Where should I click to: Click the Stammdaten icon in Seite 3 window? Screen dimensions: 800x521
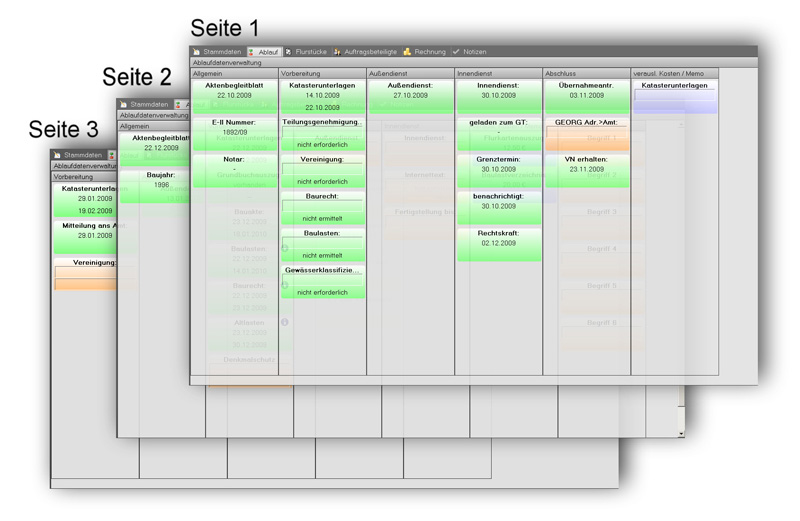[57, 155]
